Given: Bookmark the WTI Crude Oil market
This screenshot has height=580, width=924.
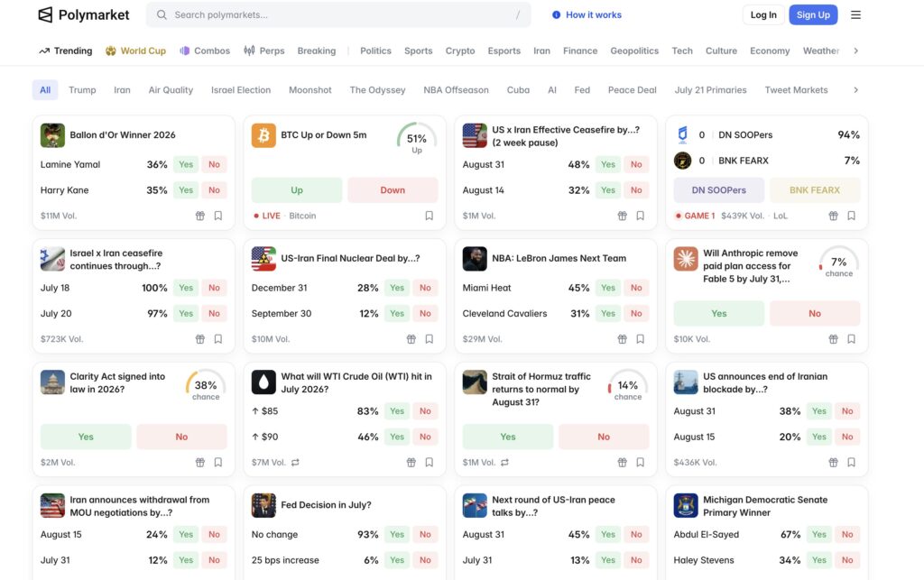Looking at the screenshot, I should [x=429, y=462].
